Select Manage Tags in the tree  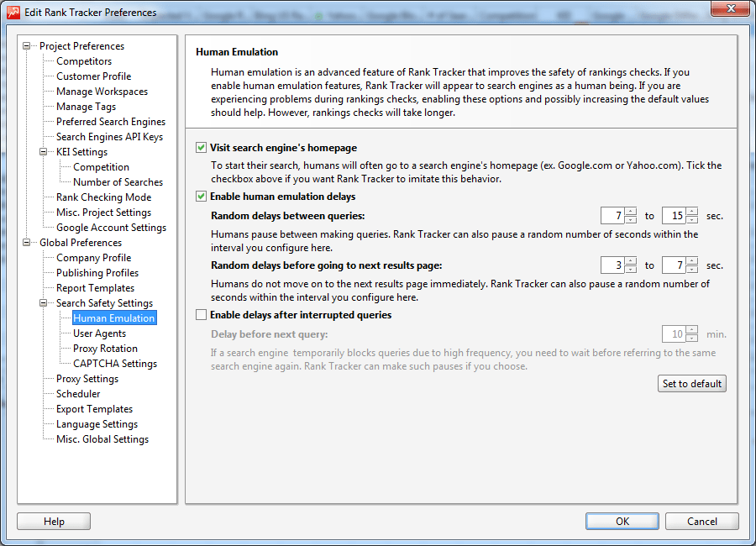pyautogui.click(x=86, y=107)
